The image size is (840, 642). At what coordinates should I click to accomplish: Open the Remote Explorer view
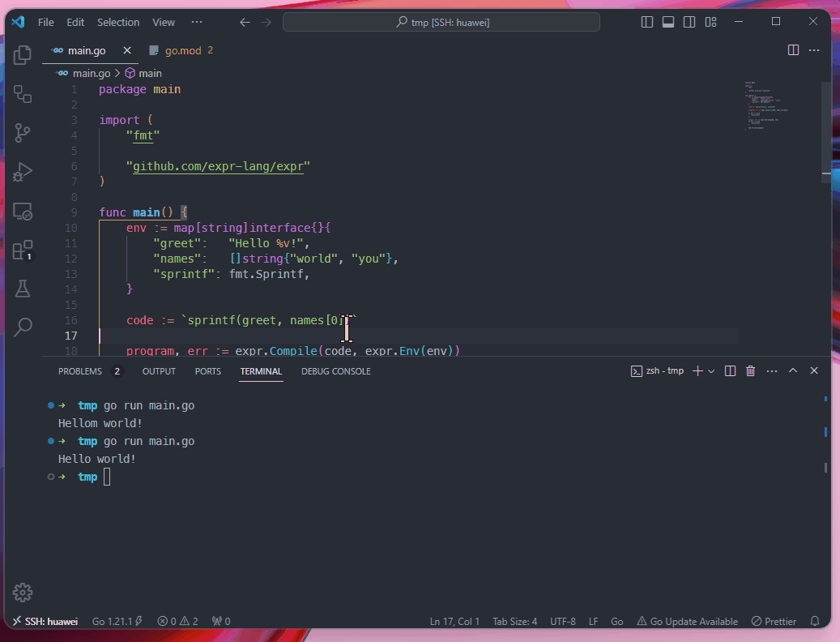point(23,211)
